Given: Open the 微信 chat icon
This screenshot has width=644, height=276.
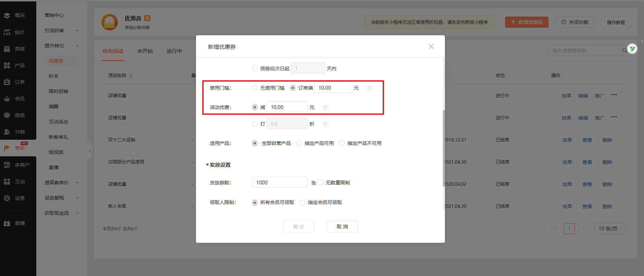Looking at the screenshot, I should coord(7,115).
